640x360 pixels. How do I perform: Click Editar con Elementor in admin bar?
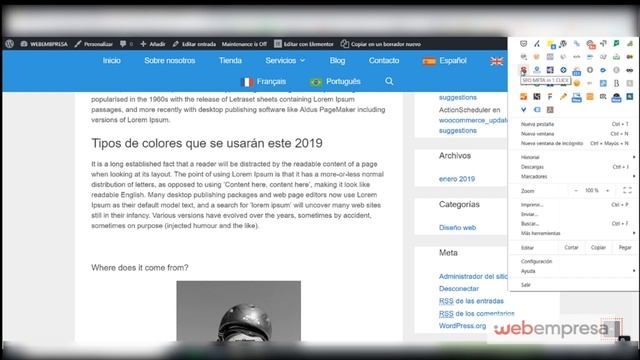304,44
